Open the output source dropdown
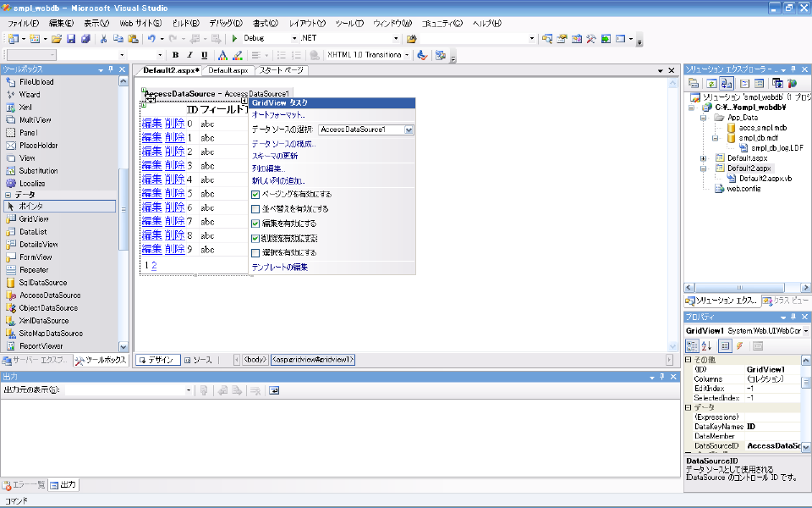This screenshot has height=508, width=812. coord(188,390)
